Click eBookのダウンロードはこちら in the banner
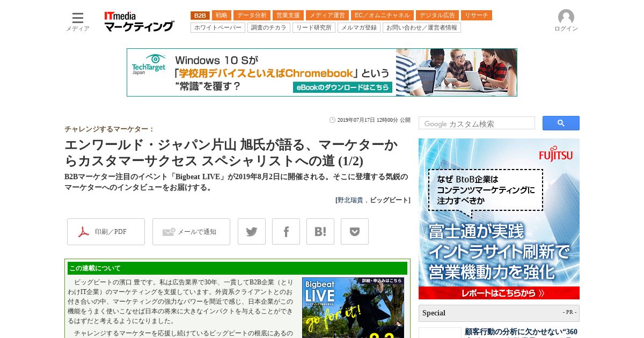 click(x=342, y=87)
